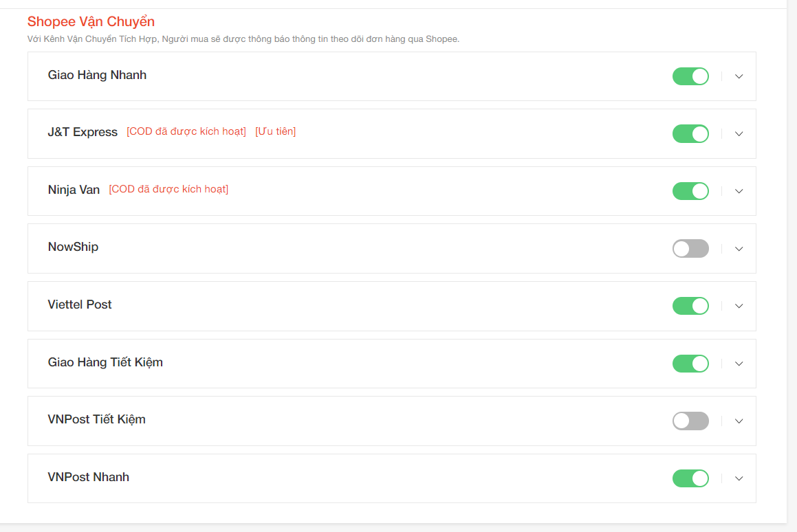Image resolution: width=797 pixels, height=532 pixels.
Task: Expand NowShip row chevron
Action: [x=739, y=248]
